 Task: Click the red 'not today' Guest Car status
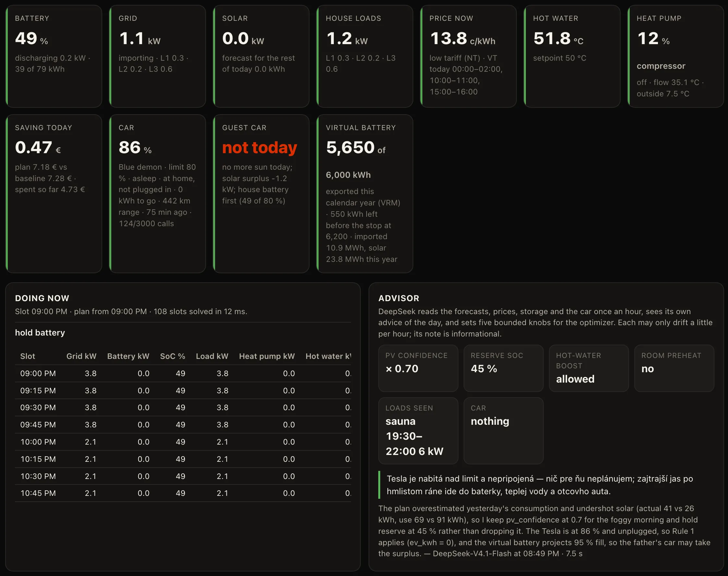click(x=259, y=148)
